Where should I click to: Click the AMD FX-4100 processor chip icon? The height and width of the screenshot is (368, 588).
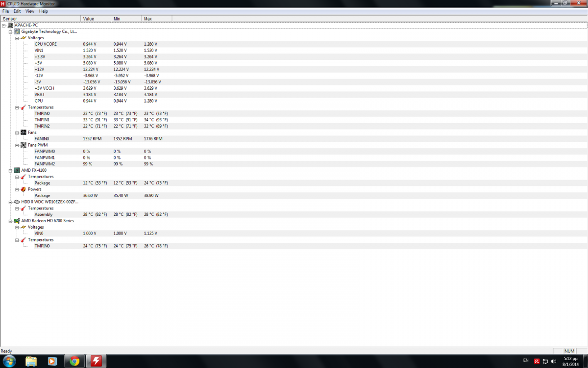[x=17, y=170]
